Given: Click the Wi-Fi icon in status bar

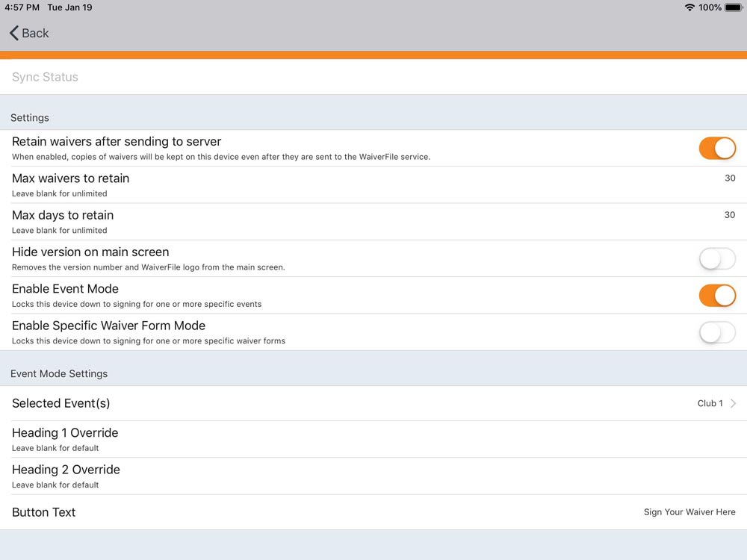Looking at the screenshot, I should (x=689, y=7).
